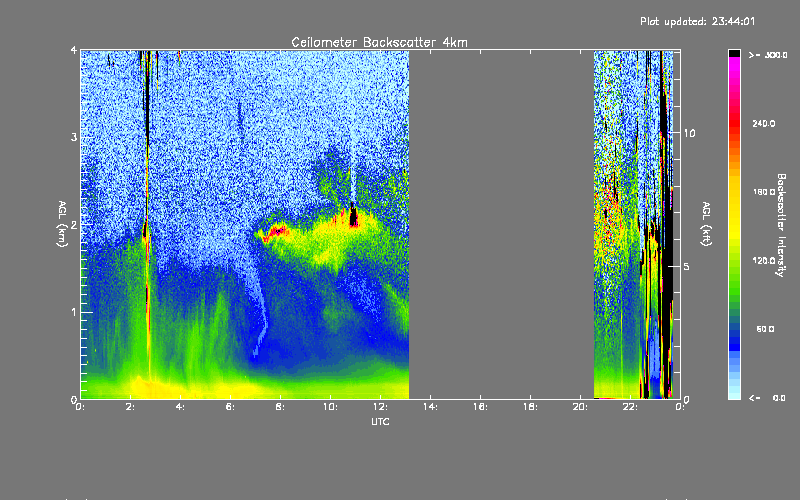Click the 'AGL (km)' axis label
Viewport: 800px width, 500px height.
coord(62,224)
